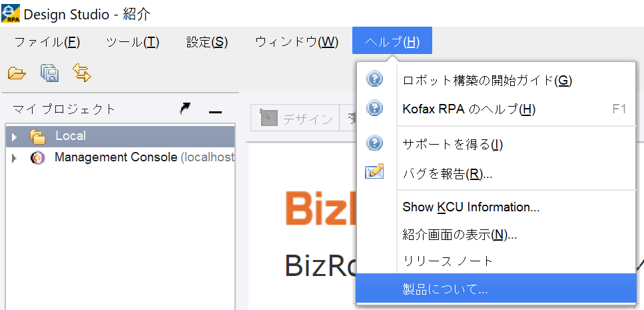The height and width of the screenshot is (310, 644).
Task: Select Management Console (localhost) tree row
Action: pos(120,158)
